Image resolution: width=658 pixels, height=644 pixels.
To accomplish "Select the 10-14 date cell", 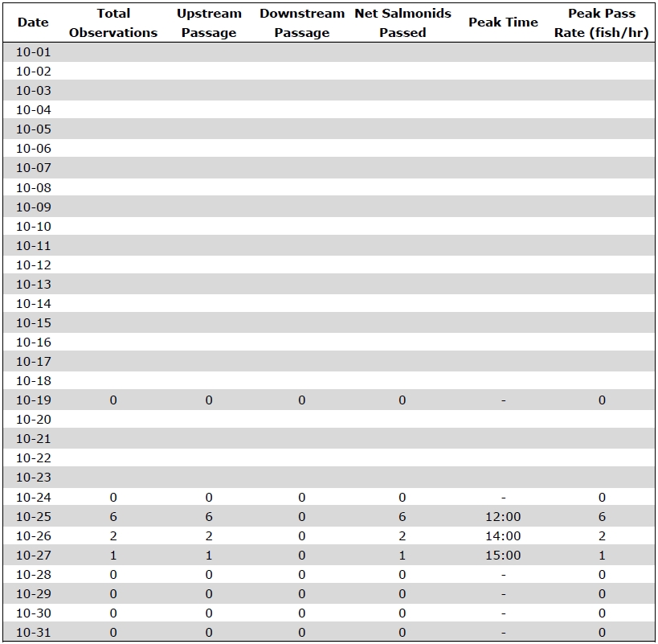I will click(34, 304).
